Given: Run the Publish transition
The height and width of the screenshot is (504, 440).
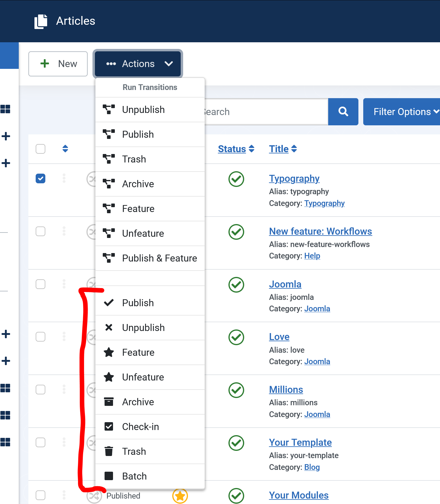Looking at the screenshot, I should (150, 134).
